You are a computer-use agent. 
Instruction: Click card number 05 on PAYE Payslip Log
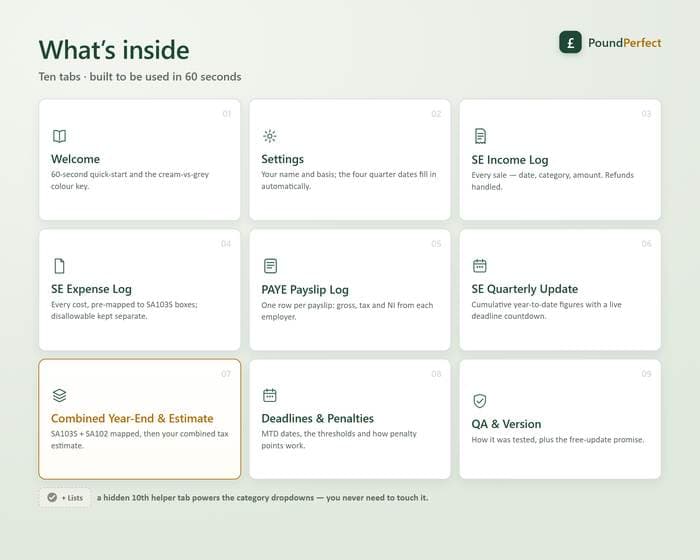pyautogui.click(x=436, y=244)
